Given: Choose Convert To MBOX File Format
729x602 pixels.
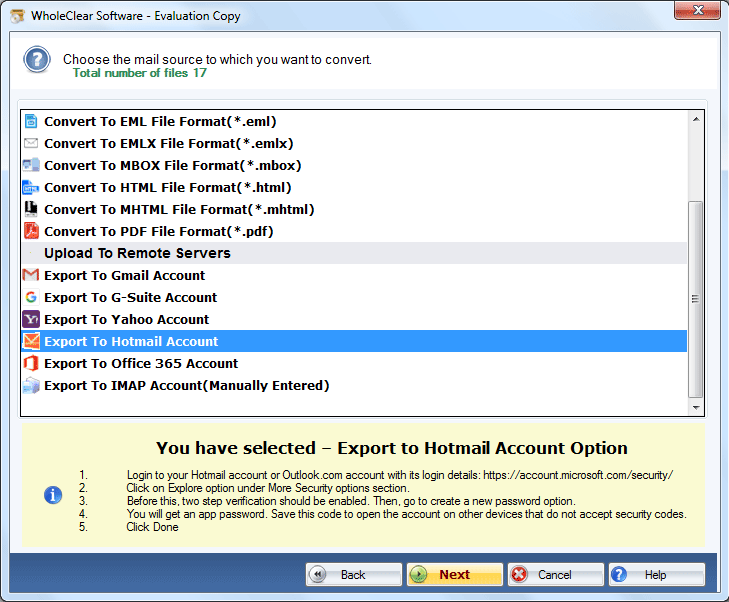Looking at the screenshot, I should click(x=354, y=165).
